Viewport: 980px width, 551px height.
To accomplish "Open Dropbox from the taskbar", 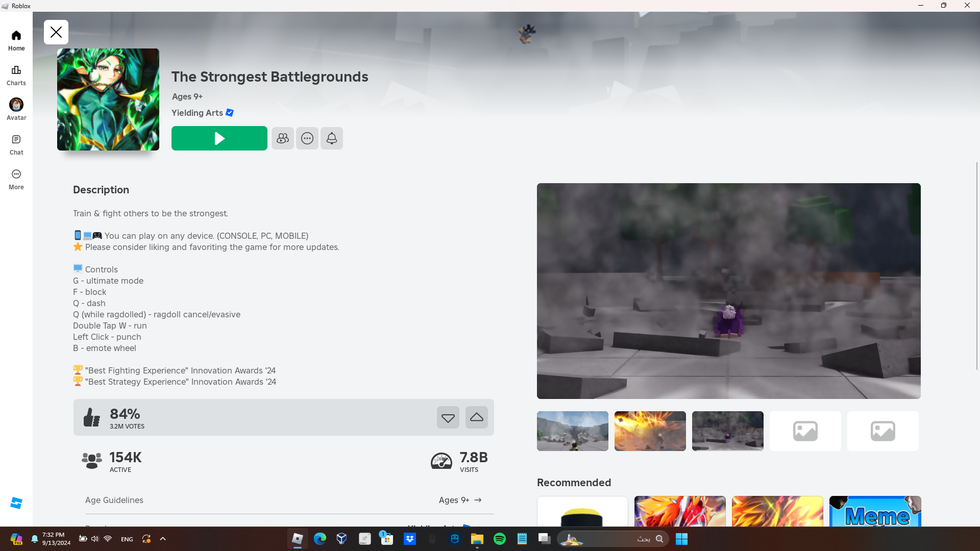I will click(410, 539).
